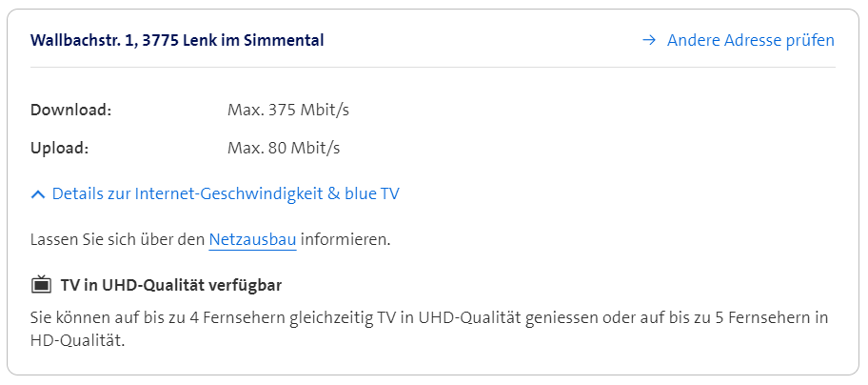Image resolution: width=868 pixels, height=385 pixels.
Task: Click the HD-Qualität text on the last line
Action: pyautogui.click(x=77, y=339)
